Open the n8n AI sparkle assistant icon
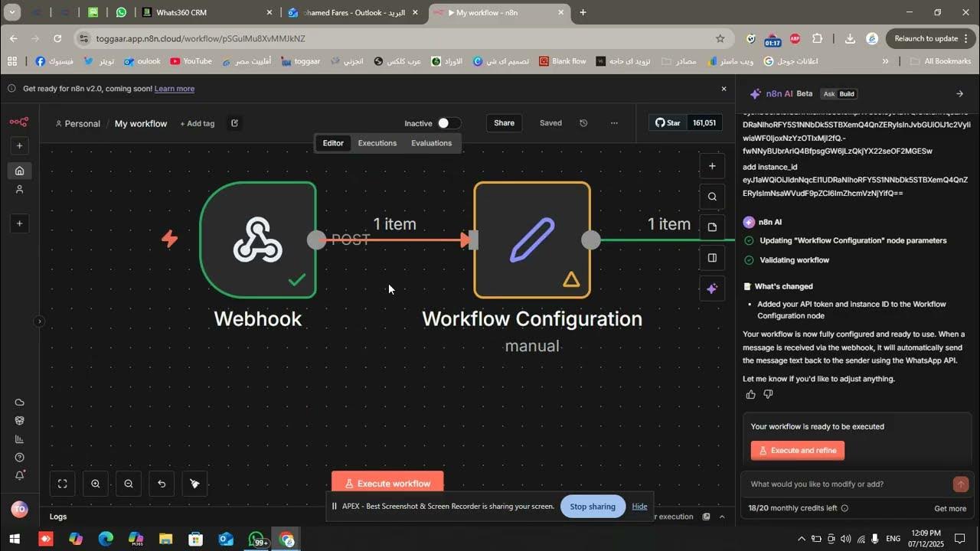 (712, 289)
